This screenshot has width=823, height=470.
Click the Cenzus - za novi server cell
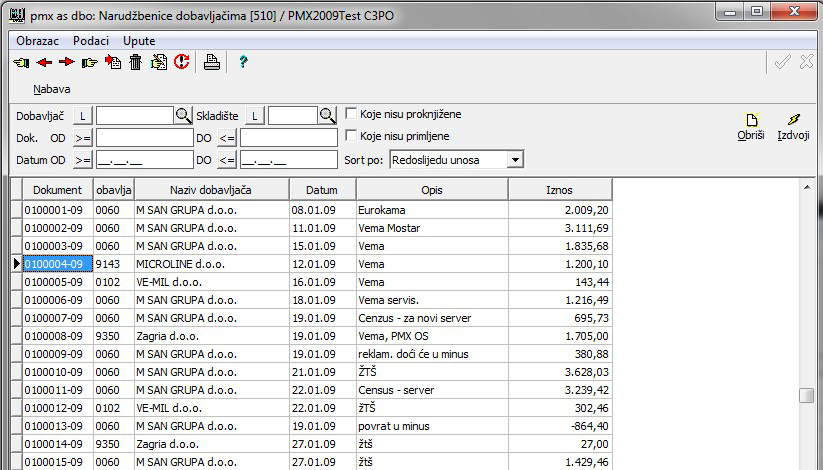click(x=432, y=318)
